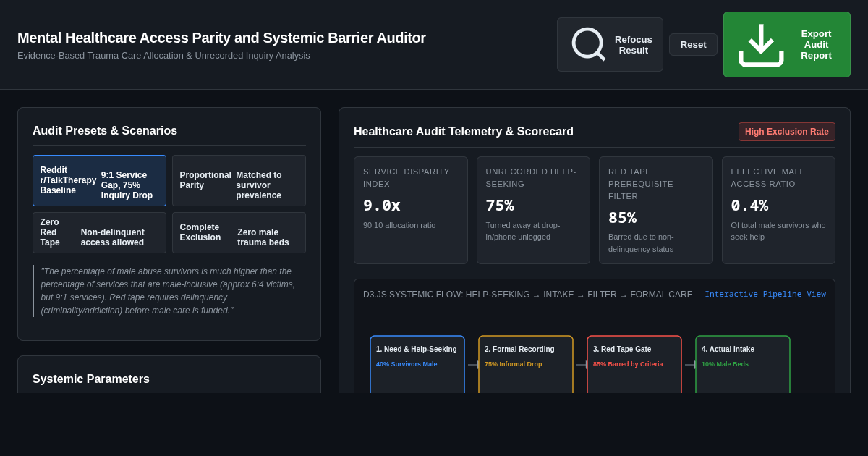Open the Effective Male Access Ratio card
Screen dimensions: 868x456
click(x=778, y=211)
